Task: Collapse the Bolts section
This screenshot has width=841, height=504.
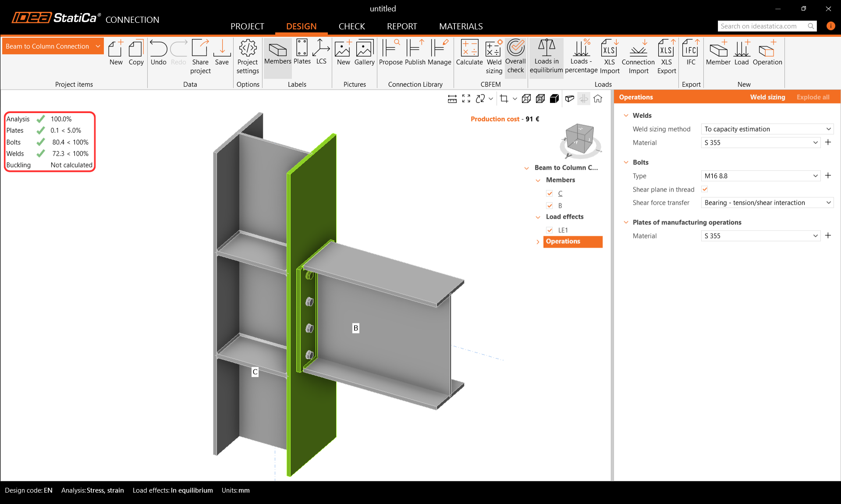Action: (x=626, y=163)
